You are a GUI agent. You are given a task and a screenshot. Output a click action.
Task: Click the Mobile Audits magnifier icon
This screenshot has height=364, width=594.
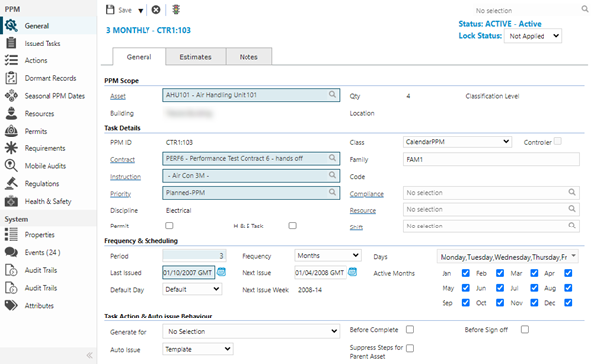[11, 166]
